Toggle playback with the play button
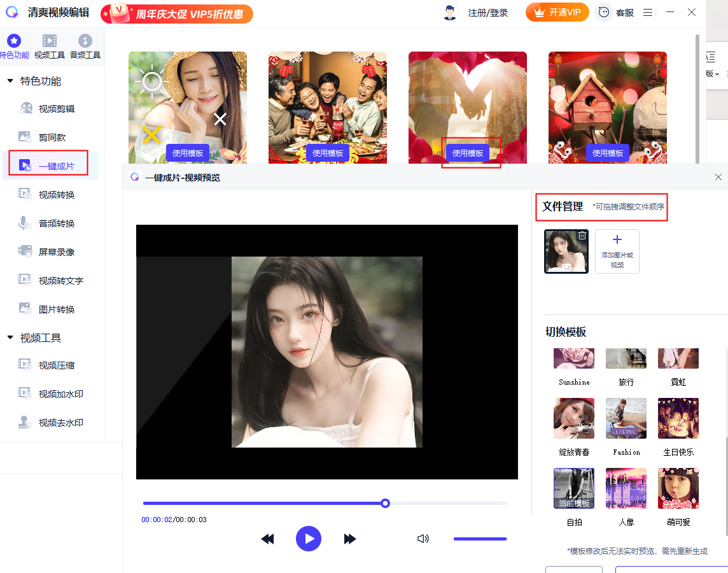The width and height of the screenshot is (728, 573). click(309, 539)
